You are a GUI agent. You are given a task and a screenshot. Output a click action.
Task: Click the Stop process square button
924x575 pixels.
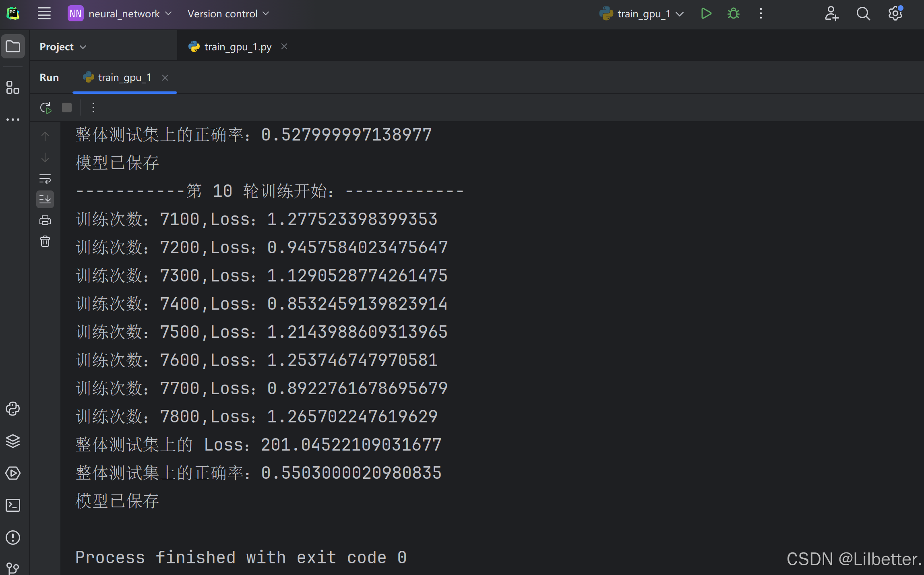pyautogui.click(x=67, y=108)
